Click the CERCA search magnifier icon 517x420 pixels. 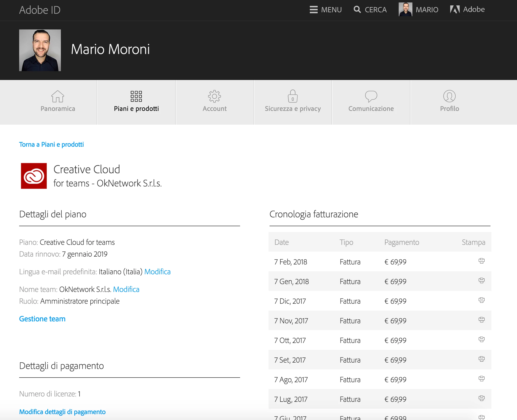pyautogui.click(x=357, y=10)
